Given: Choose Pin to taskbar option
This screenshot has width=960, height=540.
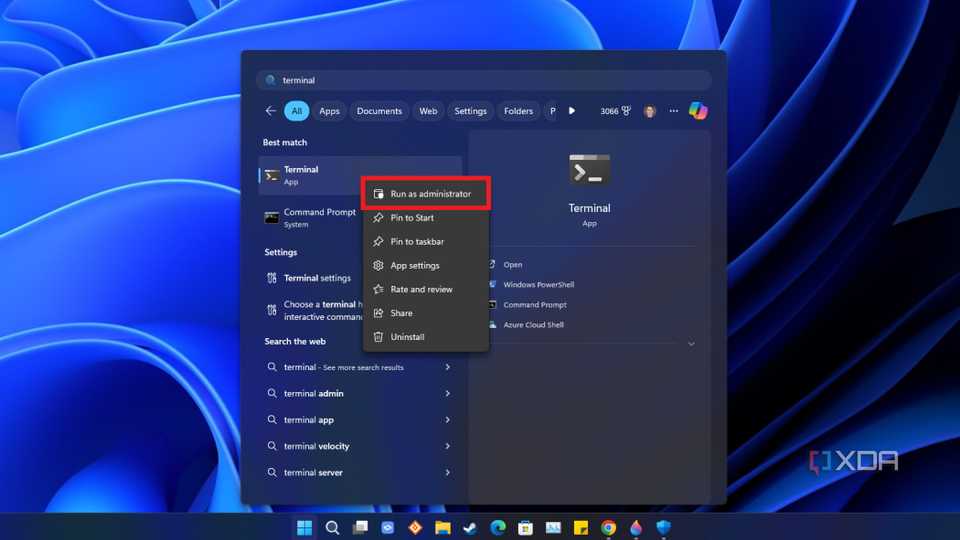Looking at the screenshot, I should pos(426,241).
